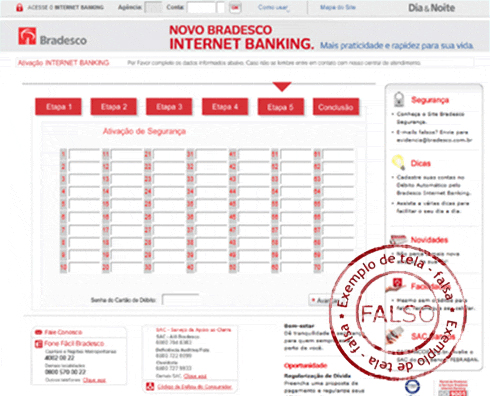Click security card field number 1
The height and width of the screenshot is (396, 490).
point(84,155)
